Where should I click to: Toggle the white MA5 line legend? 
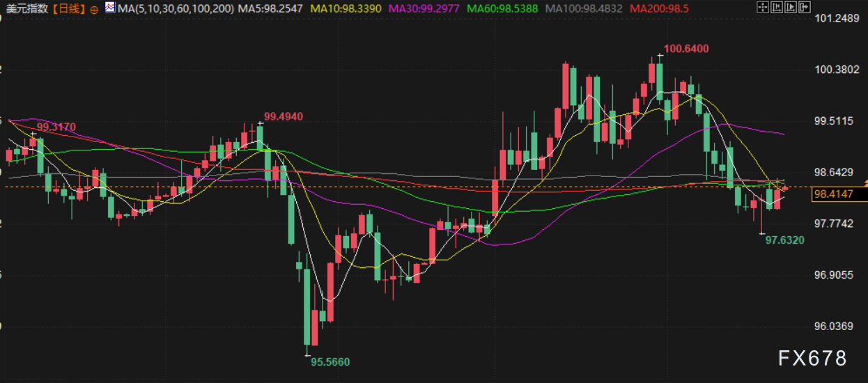point(270,8)
